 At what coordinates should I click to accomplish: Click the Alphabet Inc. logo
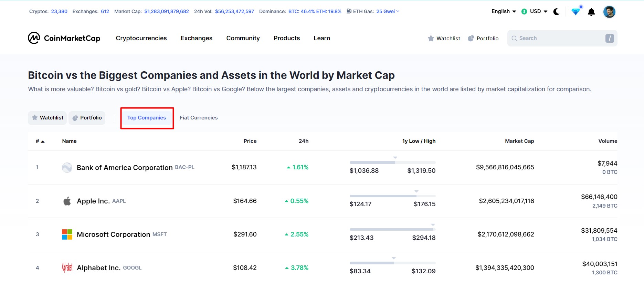click(x=67, y=267)
